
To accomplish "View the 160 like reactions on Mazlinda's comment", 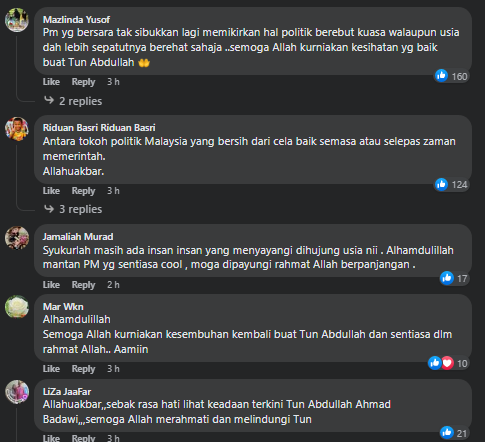I will (451, 76).
